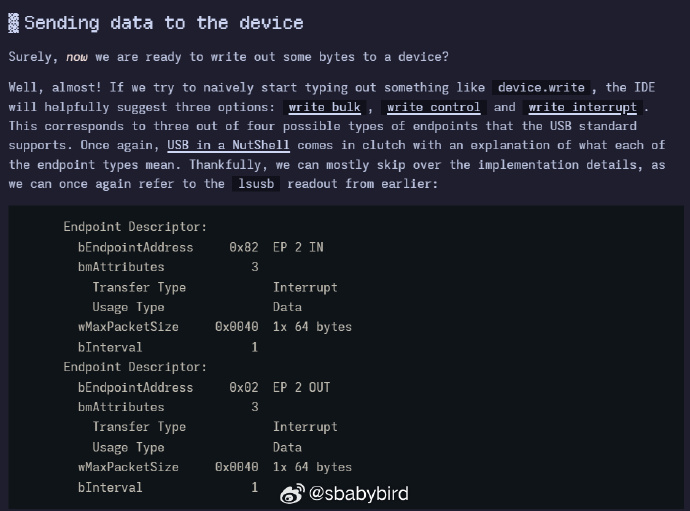This screenshot has width=690, height=511.
Task: Open the write_bulk link
Action: tap(324, 107)
